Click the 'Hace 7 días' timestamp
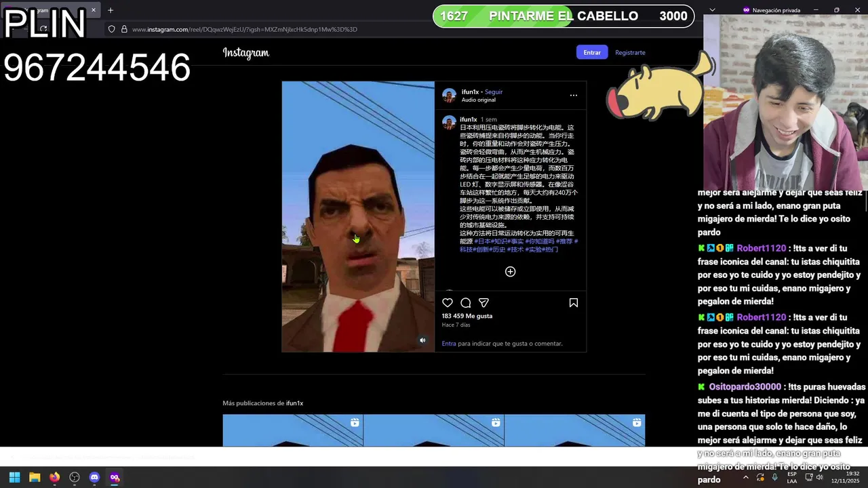This screenshot has width=868, height=488. click(x=456, y=325)
